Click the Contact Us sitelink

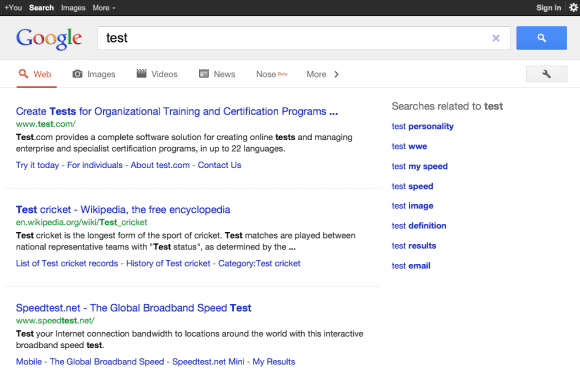coord(219,165)
